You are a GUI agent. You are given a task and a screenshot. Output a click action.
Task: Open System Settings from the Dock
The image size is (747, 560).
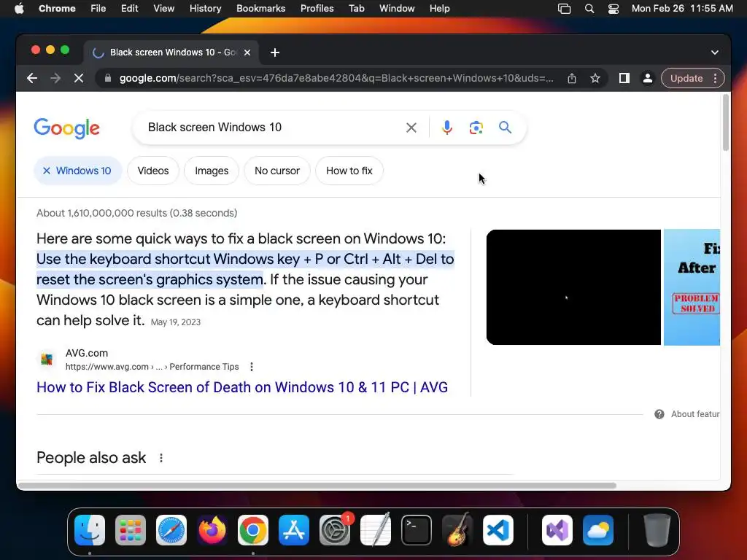coord(334,530)
